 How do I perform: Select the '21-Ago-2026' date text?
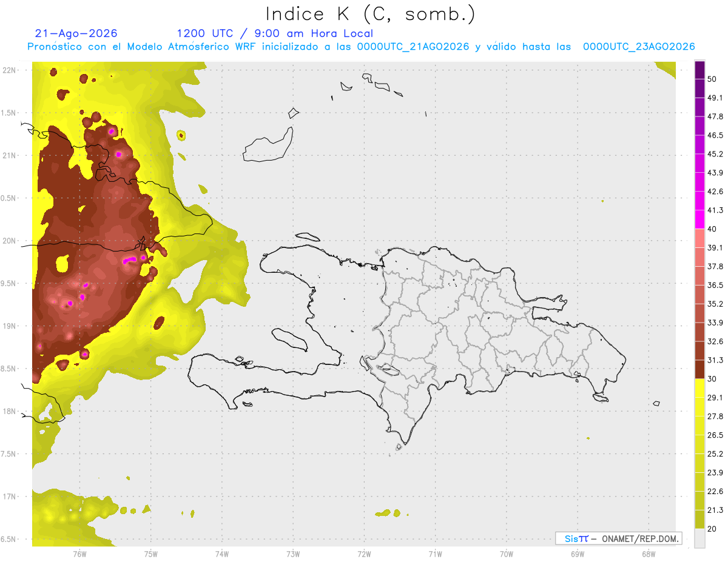tap(76, 33)
